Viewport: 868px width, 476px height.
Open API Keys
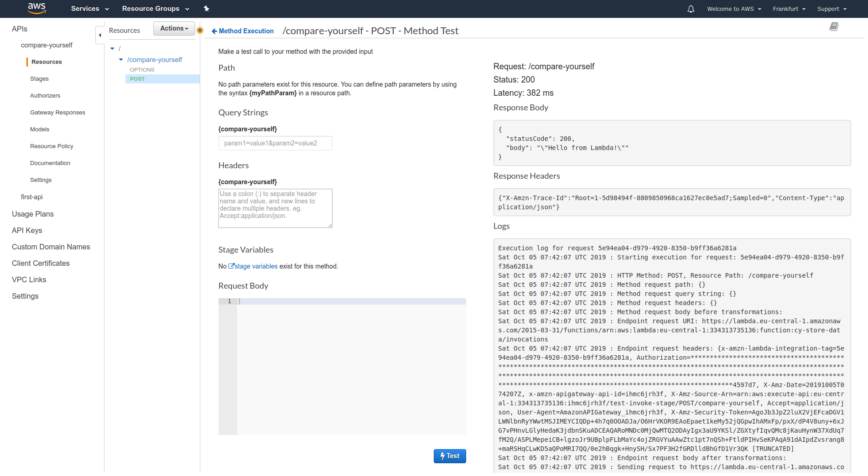27,230
